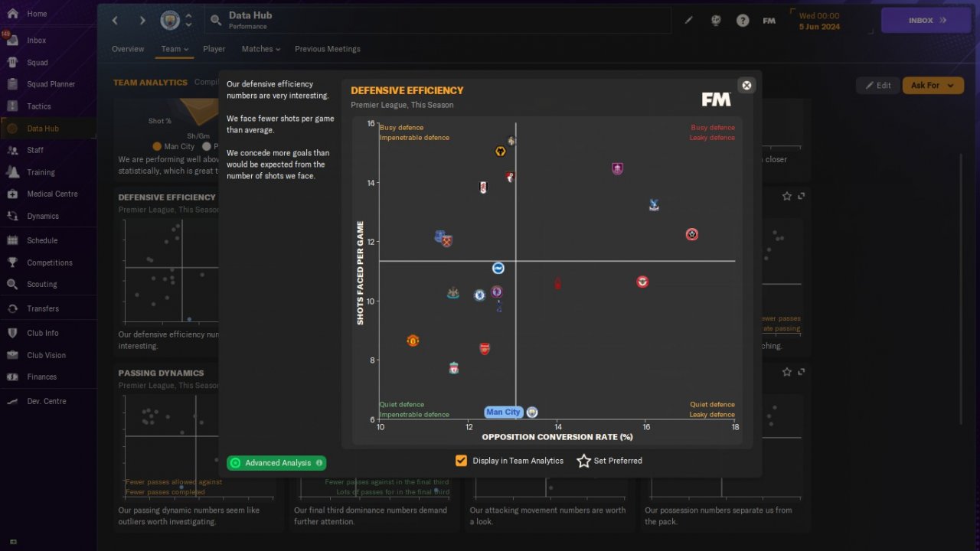Click the date 5 Jun 2024
The width and height of the screenshot is (980, 551).
(x=819, y=27)
